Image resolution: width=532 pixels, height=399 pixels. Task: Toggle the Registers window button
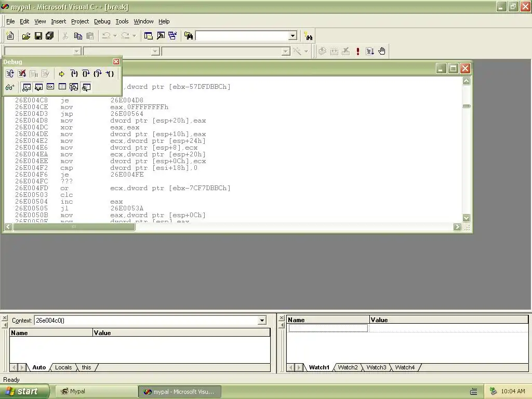50,87
